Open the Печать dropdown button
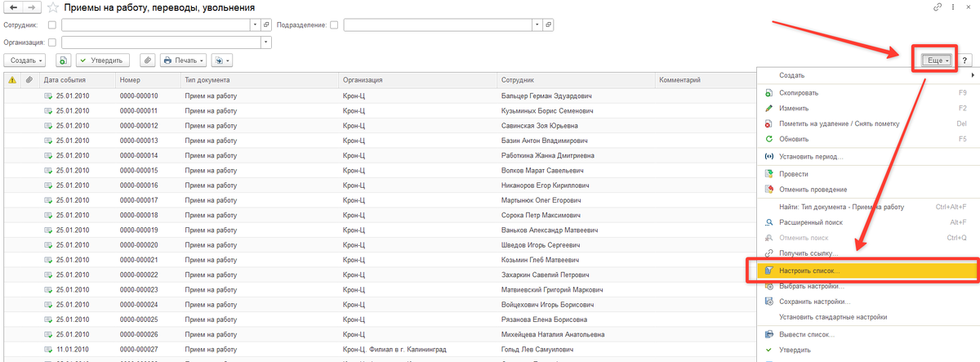This screenshot has width=980, height=362. (183, 60)
